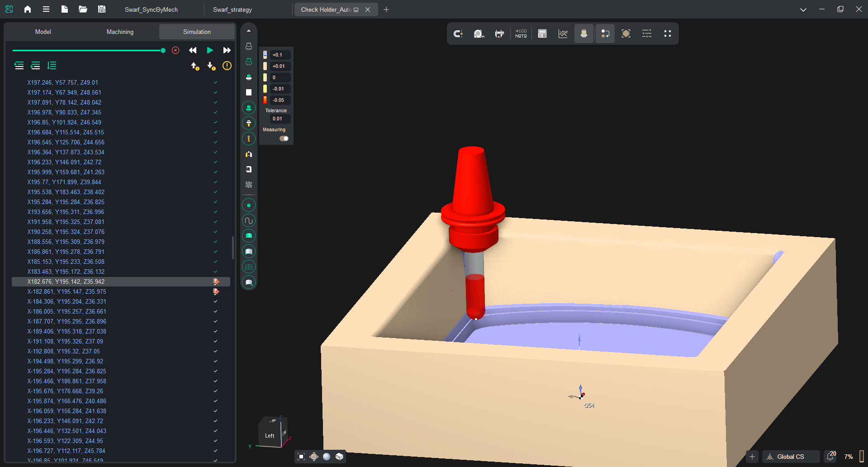
Task: Toggle toolpath sine wave display
Action: tap(249, 220)
